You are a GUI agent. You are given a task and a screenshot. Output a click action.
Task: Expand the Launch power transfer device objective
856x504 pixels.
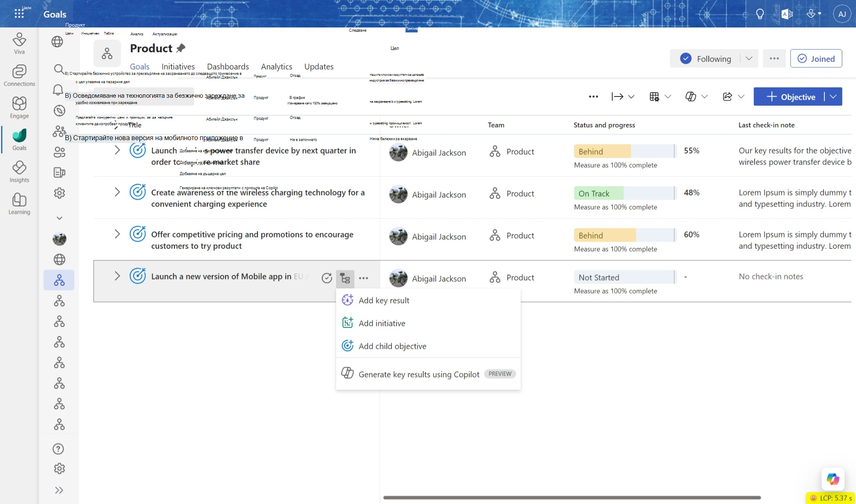tap(117, 152)
